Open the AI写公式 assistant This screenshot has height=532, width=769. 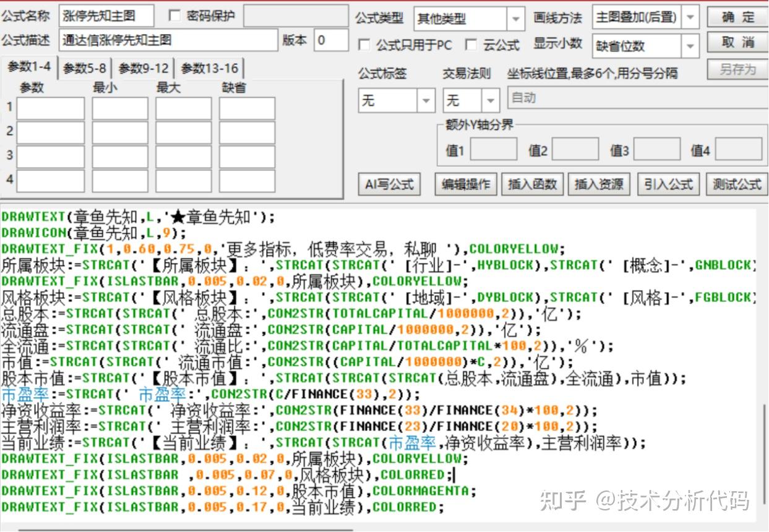click(389, 184)
